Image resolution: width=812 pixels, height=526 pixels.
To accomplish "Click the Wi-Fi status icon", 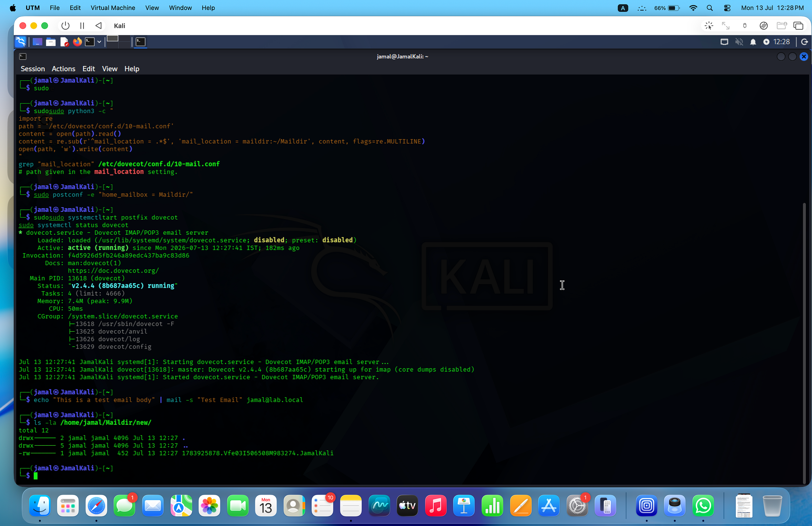I will click(x=693, y=8).
